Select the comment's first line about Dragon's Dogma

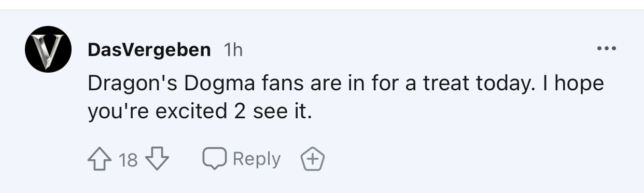pos(346,84)
